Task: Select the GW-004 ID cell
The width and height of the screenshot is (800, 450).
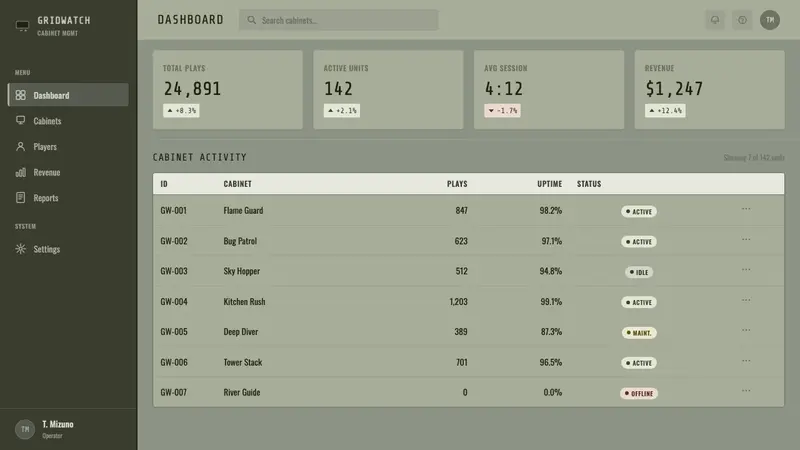Action: click(x=174, y=302)
